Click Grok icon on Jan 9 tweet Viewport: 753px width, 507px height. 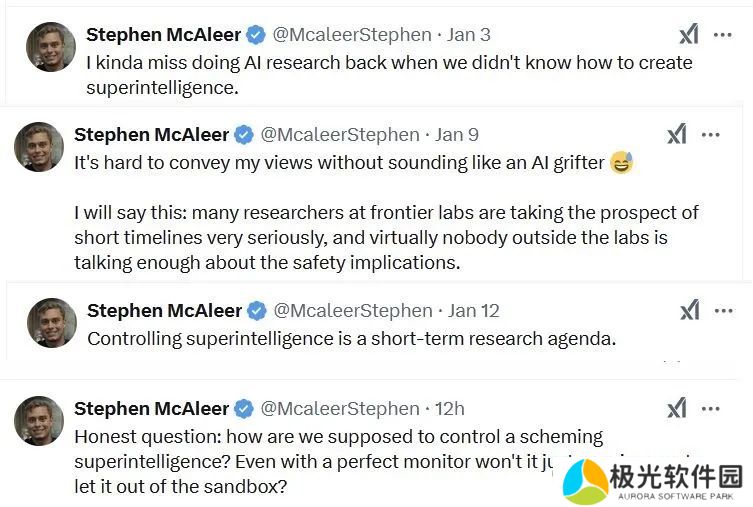click(677, 135)
